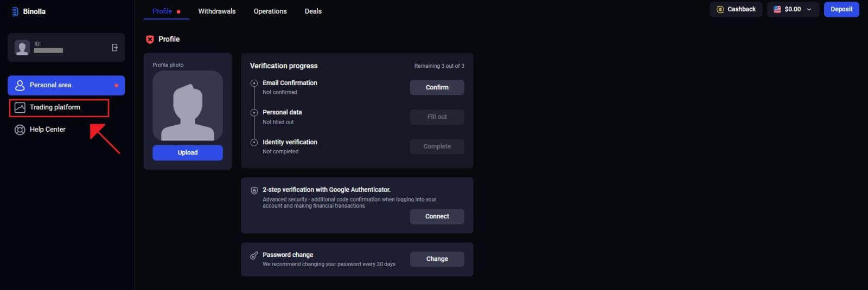Click Upload under profile photo

pyautogui.click(x=187, y=152)
